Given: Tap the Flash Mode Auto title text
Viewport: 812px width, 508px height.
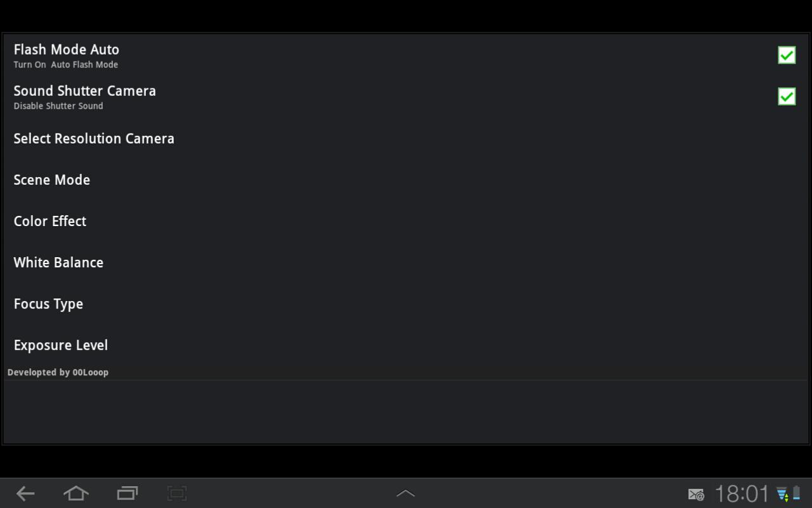Looking at the screenshot, I should [67, 50].
